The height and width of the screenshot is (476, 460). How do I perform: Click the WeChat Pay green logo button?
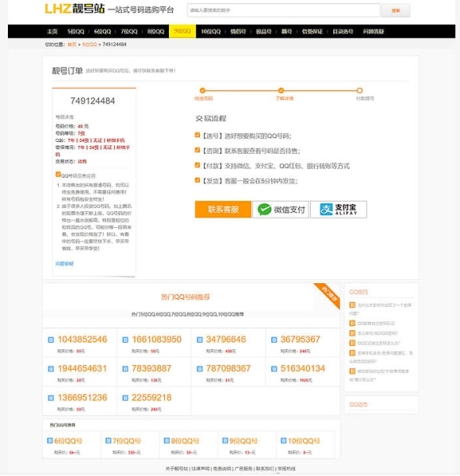[281, 209]
